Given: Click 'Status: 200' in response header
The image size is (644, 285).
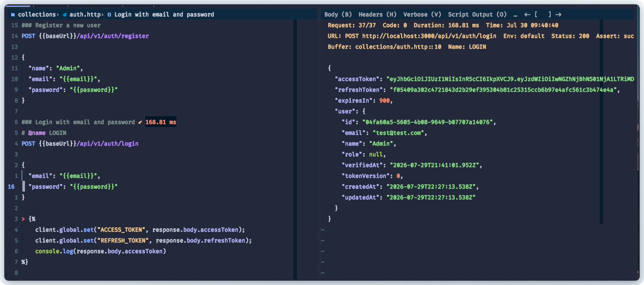Looking at the screenshot, I should pyautogui.click(x=570, y=36).
